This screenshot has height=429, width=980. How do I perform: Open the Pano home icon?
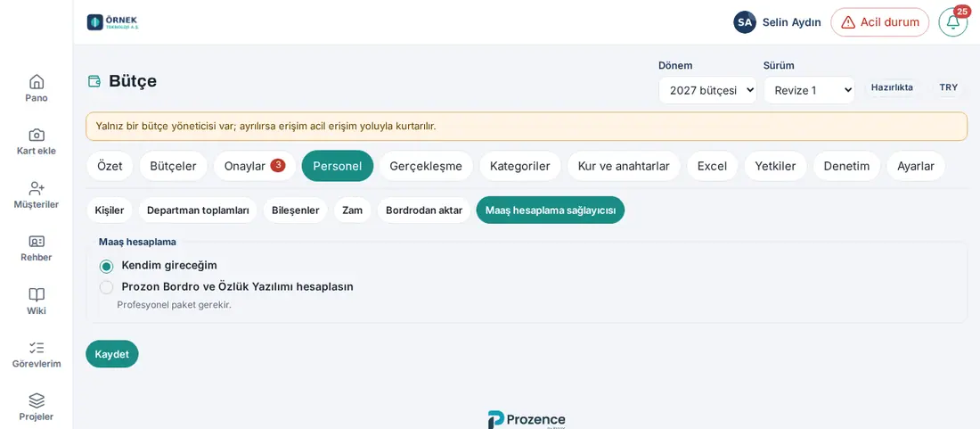(x=37, y=82)
